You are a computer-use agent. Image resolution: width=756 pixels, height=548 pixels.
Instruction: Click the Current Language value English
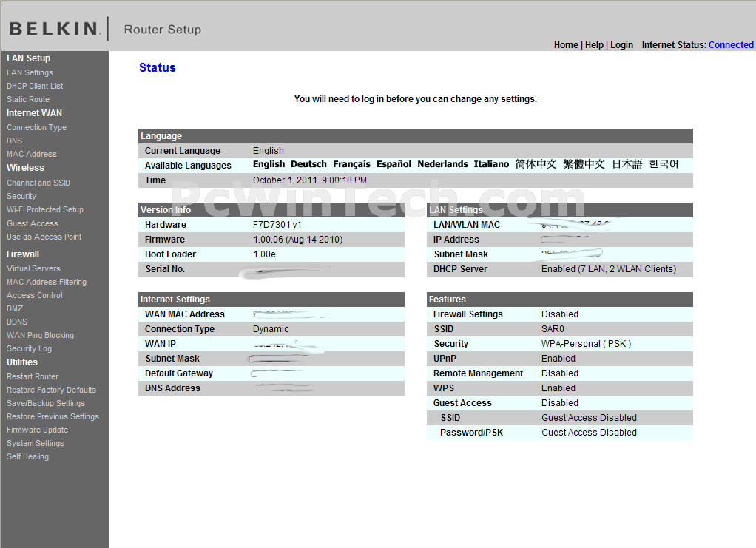click(269, 151)
